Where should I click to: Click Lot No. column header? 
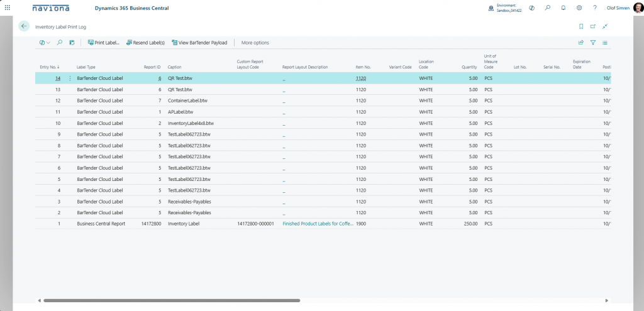click(520, 67)
